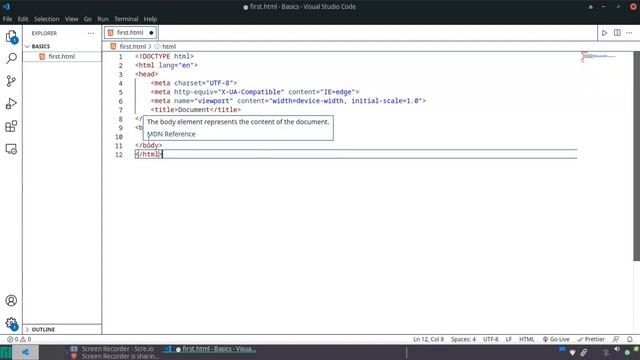Open the notifications bell in status bar

click(x=630, y=339)
